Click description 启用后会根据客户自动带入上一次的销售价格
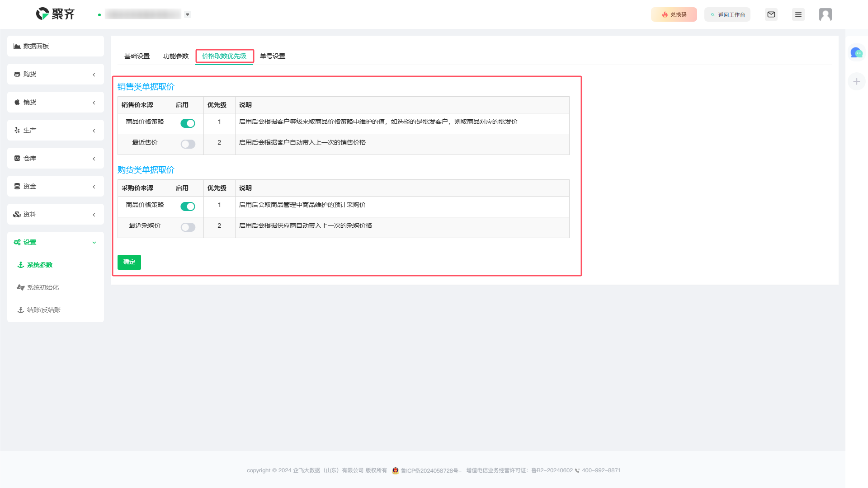Image resolution: width=868 pixels, height=488 pixels. pyautogui.click(x=302, y=142)
